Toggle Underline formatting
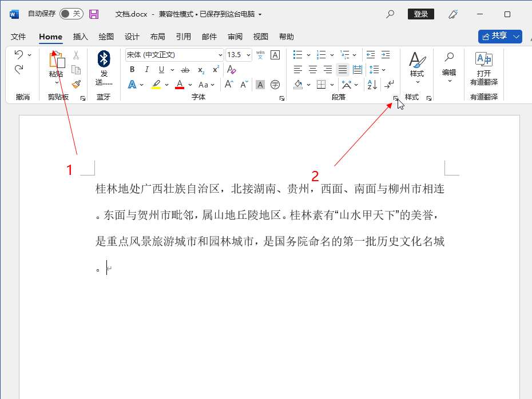This screenshot has width=532, height=399. click(161, 70)
